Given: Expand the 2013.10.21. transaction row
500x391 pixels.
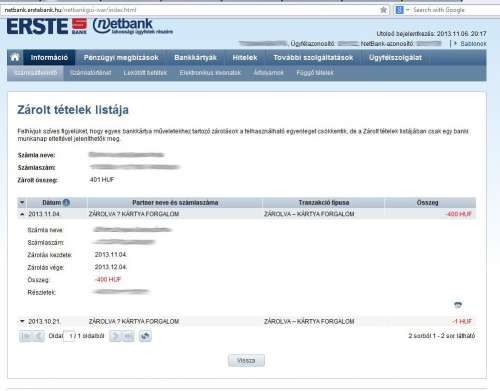Looking at the screenshot, I should pos(22,321).
